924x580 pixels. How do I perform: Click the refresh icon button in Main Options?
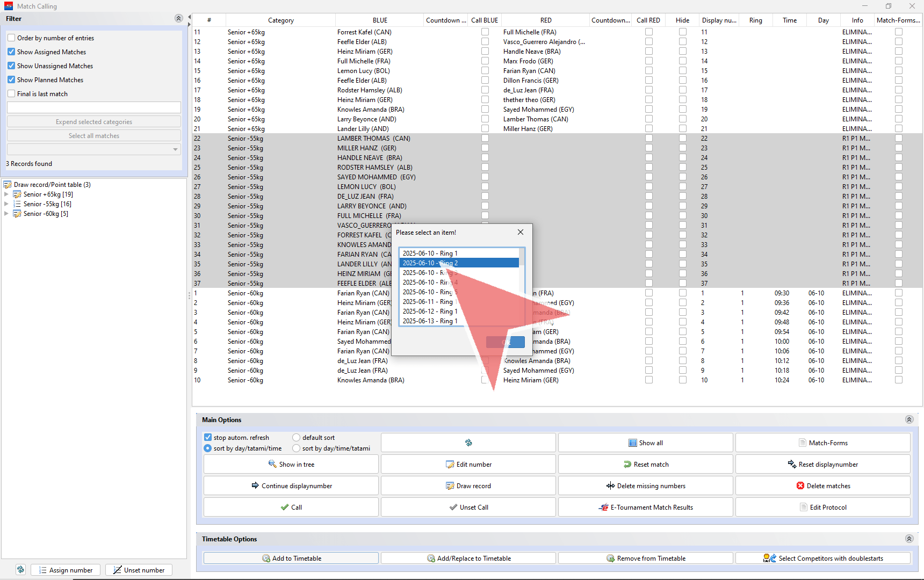point(468,443)
